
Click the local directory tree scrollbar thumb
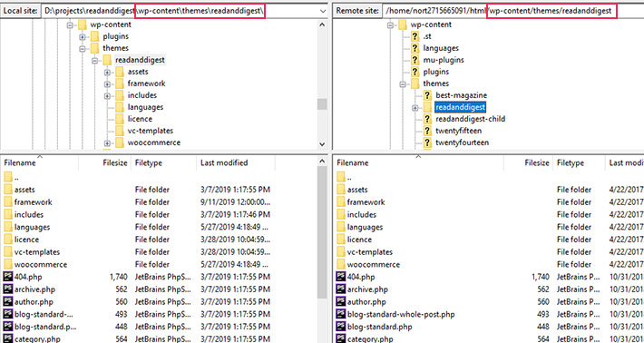pos(322,104)
